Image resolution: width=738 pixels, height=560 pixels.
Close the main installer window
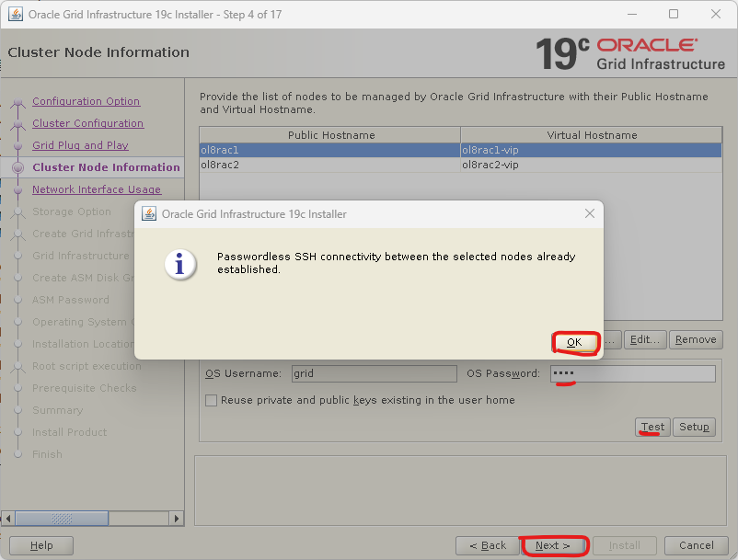(x=715, y=14)
